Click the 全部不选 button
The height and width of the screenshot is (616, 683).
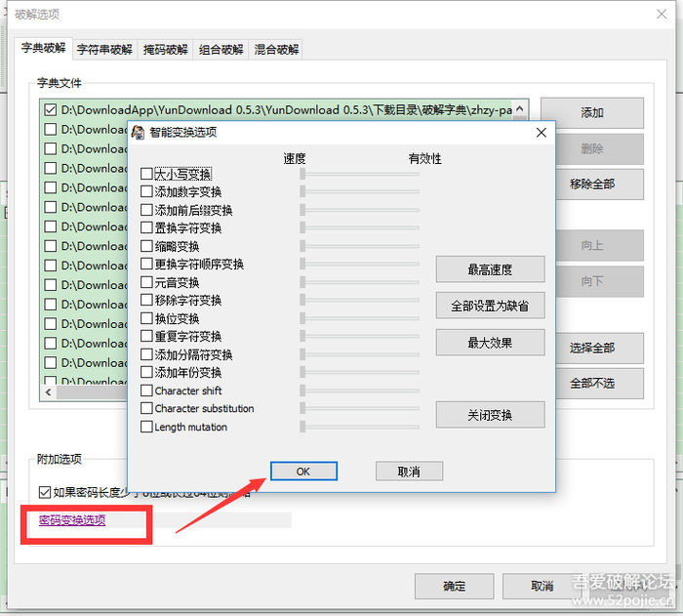[x=599, y=384]
